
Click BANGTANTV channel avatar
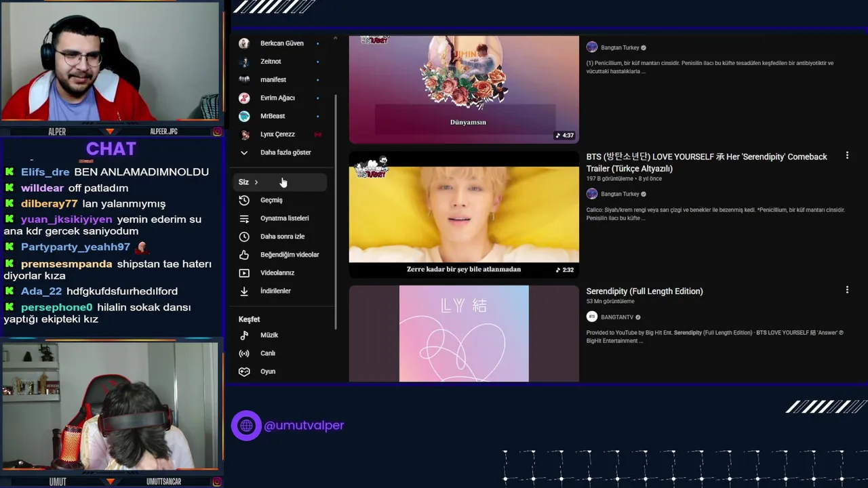point(592,317)
